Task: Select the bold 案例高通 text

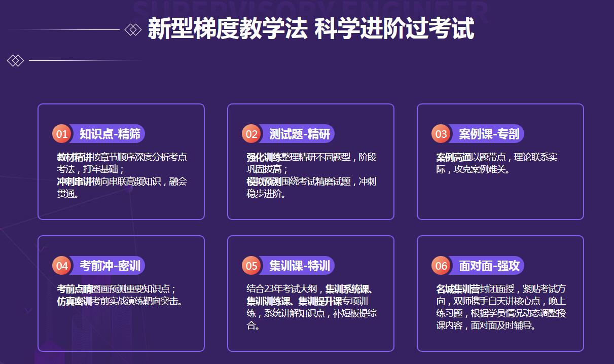Action: (454, 157)
